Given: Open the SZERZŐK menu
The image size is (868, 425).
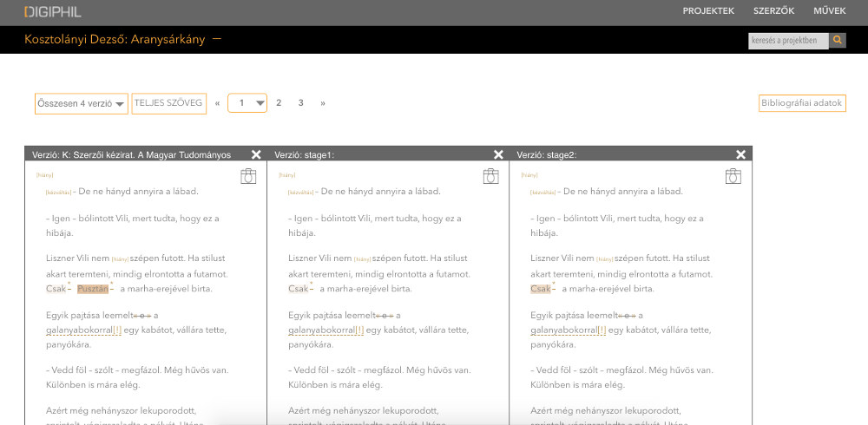Looking at the screenshot, I should click(773, 11).
